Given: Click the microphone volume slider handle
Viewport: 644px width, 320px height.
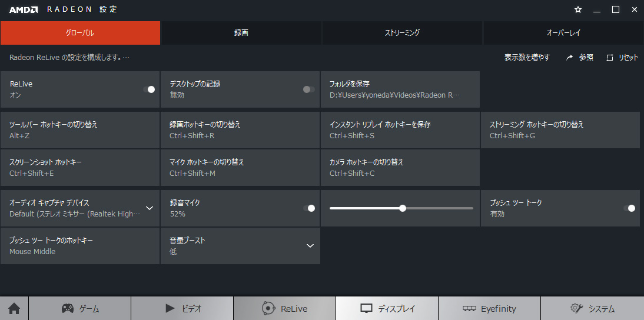Looking at the screenshot, I should coord(403,208).
